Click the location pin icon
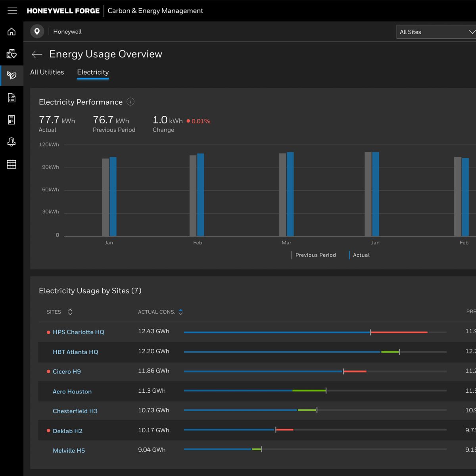This screenshot has width=476, height=476. coord(37,31)
